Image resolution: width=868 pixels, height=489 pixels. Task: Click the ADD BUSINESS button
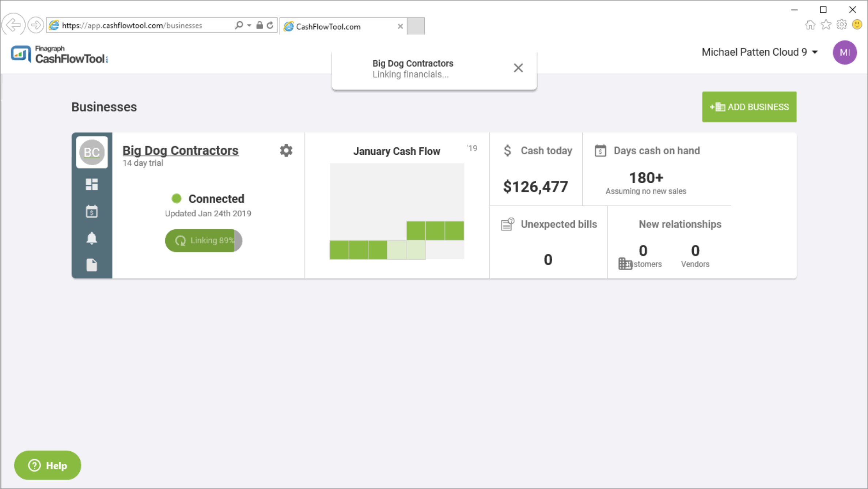point(749,107)
